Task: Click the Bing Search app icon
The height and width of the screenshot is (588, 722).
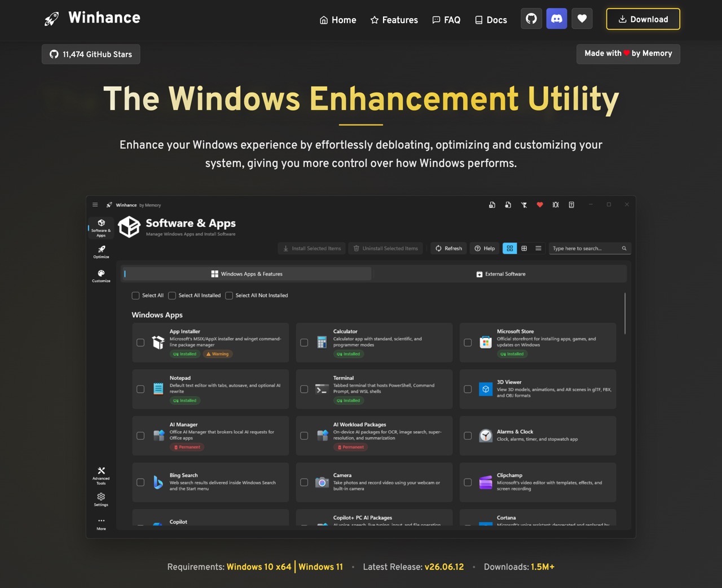Action: click(158, 482)
